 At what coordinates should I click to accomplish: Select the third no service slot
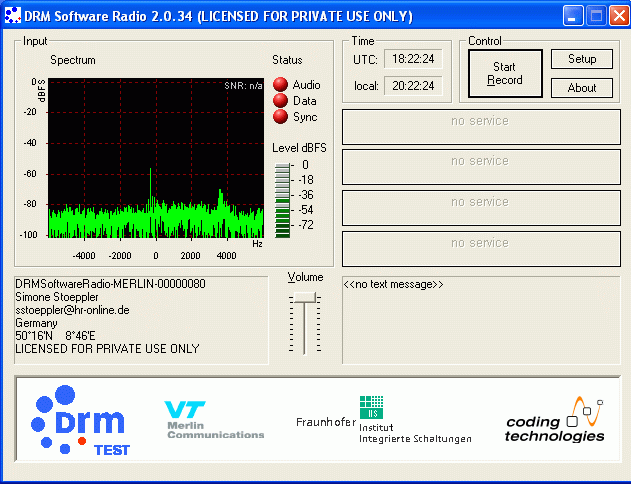coord(481,208)
